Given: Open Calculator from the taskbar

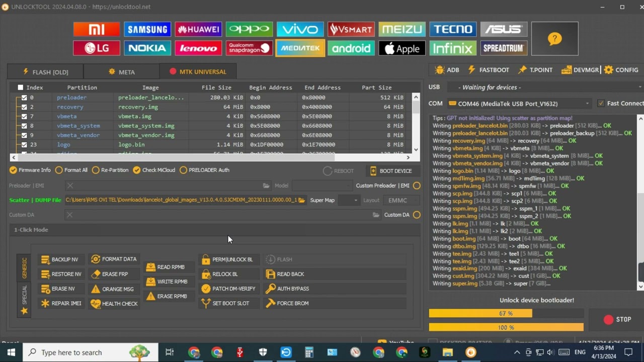Looking at the screenshot, I should pyautogui.click(x=309, y=352).
